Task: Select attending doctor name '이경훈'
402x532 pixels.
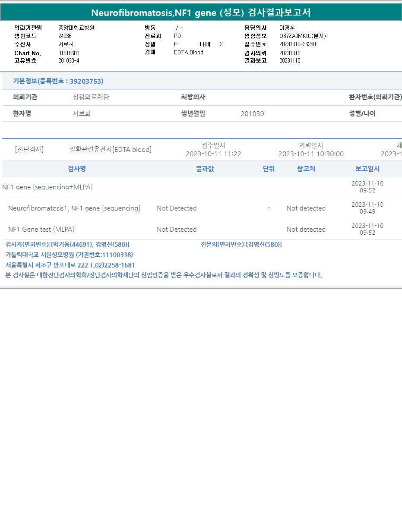Action: coord(287,28)
